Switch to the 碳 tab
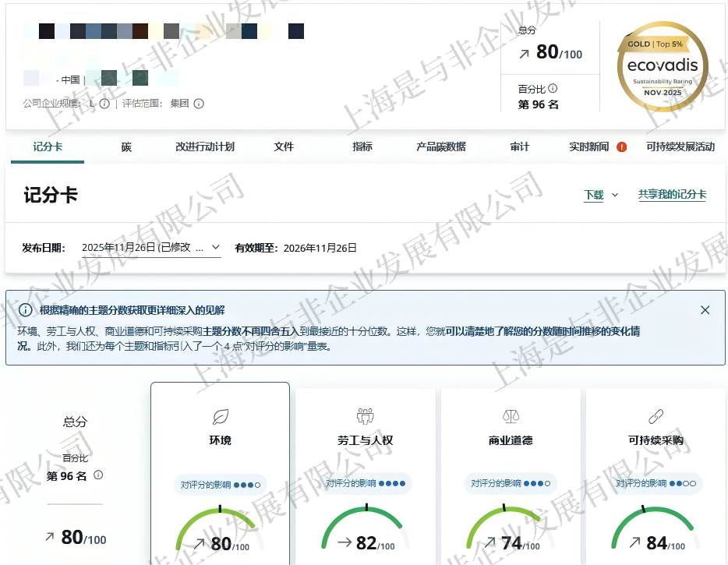 (x=126, y=147)
